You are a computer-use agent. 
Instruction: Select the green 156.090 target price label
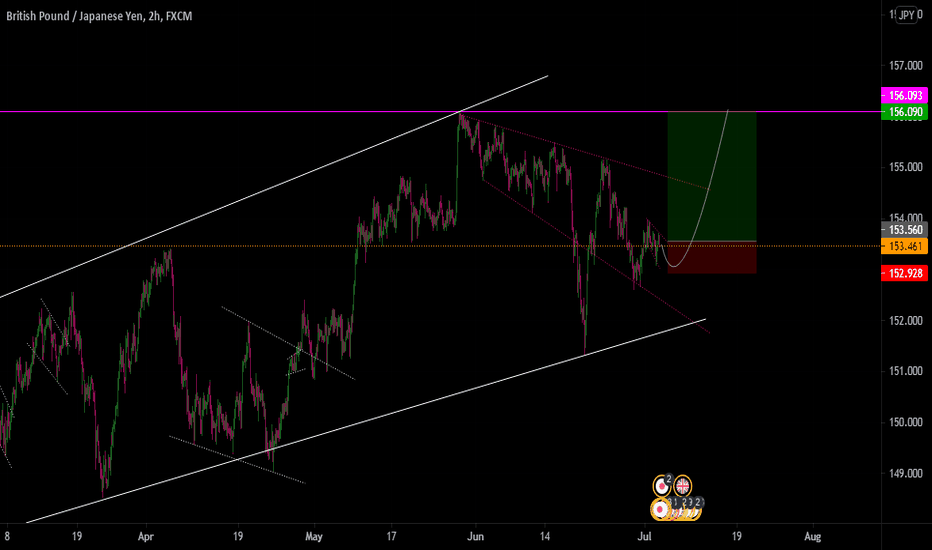click(x=904, y=112)
